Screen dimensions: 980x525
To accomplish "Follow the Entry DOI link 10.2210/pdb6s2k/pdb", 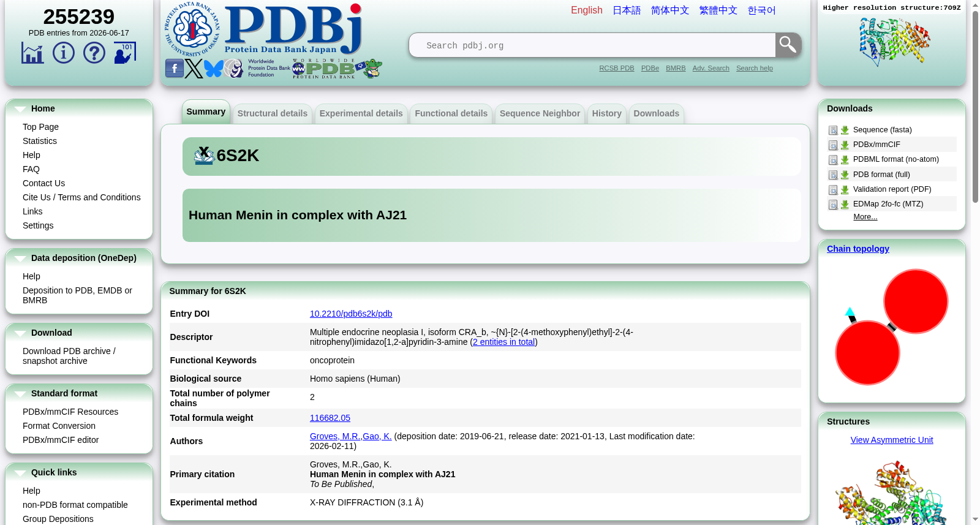I will (x=351, y=314).
